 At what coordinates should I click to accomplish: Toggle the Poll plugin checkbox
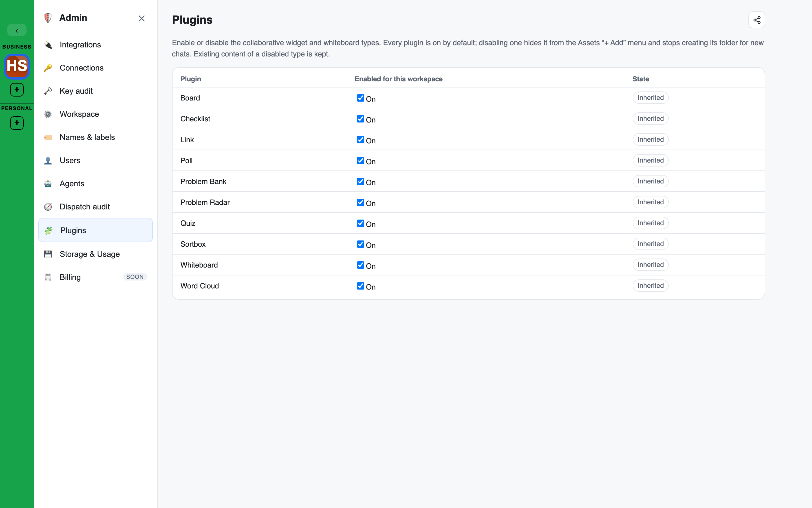(x=360, y=160)
